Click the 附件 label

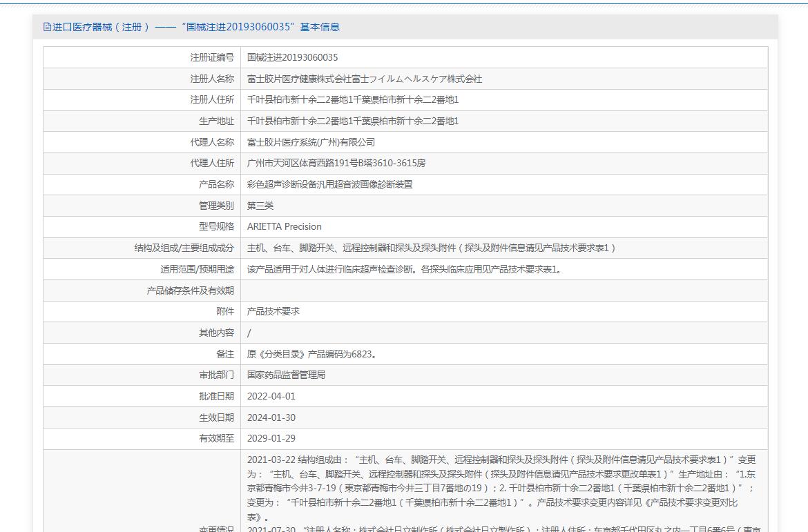point(225,311)
